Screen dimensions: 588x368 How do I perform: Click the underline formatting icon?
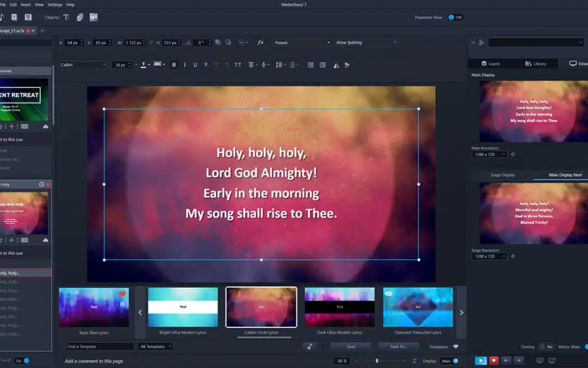[x=195, y=64]
